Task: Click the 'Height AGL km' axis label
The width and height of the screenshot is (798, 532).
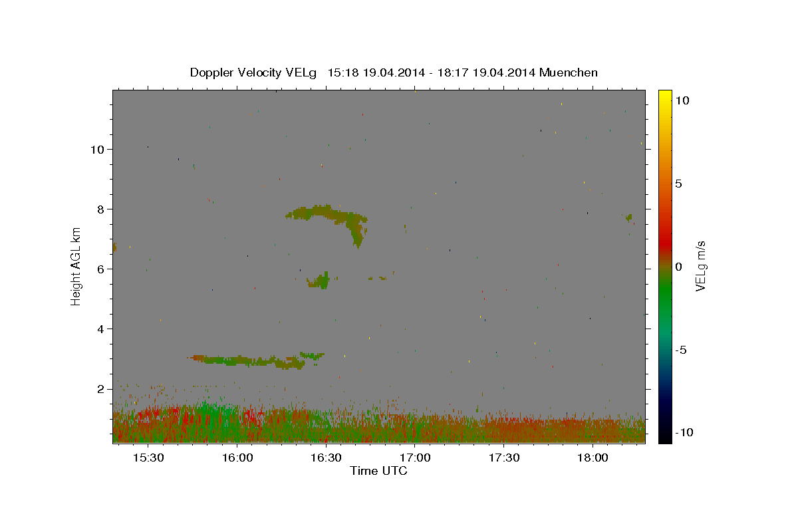Action: click(x=76, y=267)
